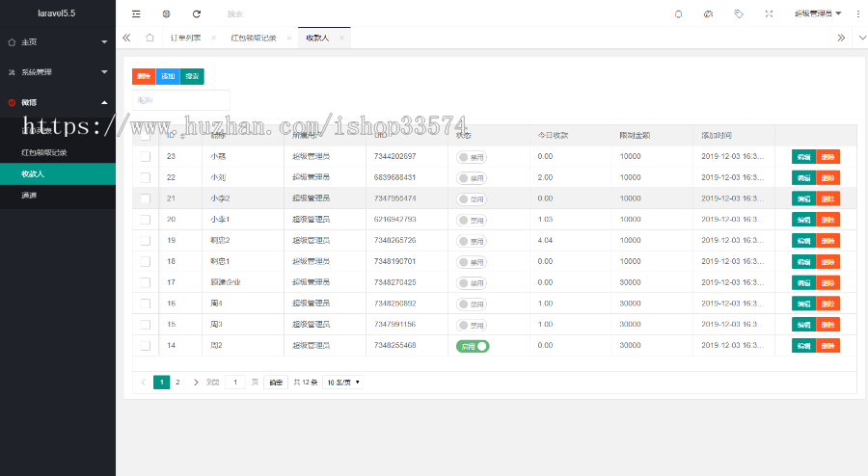Select 收款人 in the sidebar
This screenshot has height=476, width=868.
[x=58, y=173]
